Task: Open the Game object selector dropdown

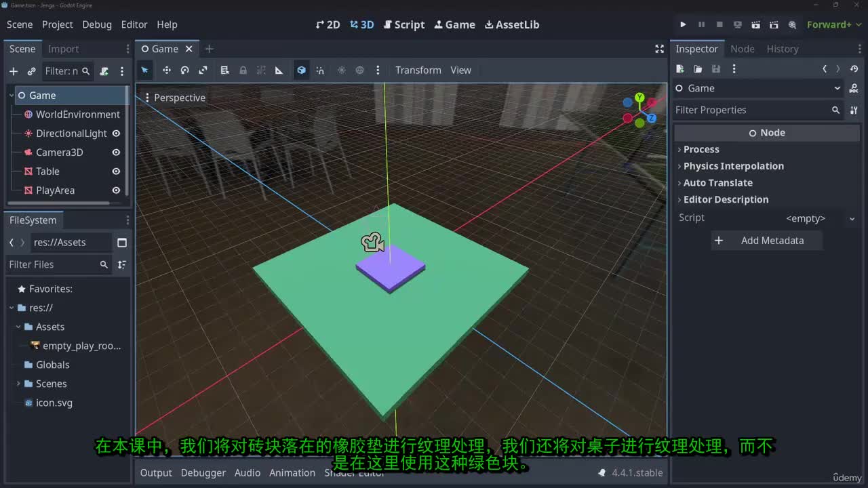Action: [x=758, y=88]
